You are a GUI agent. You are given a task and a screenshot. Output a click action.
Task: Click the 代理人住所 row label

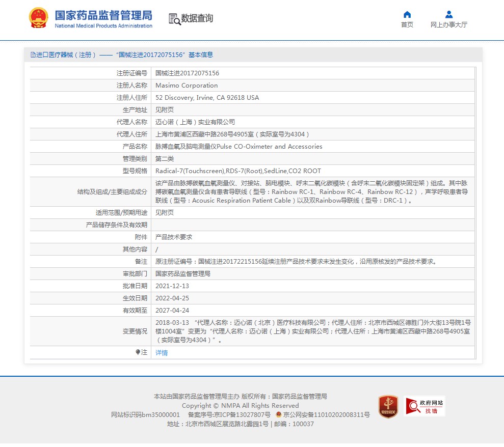(132, 134)
